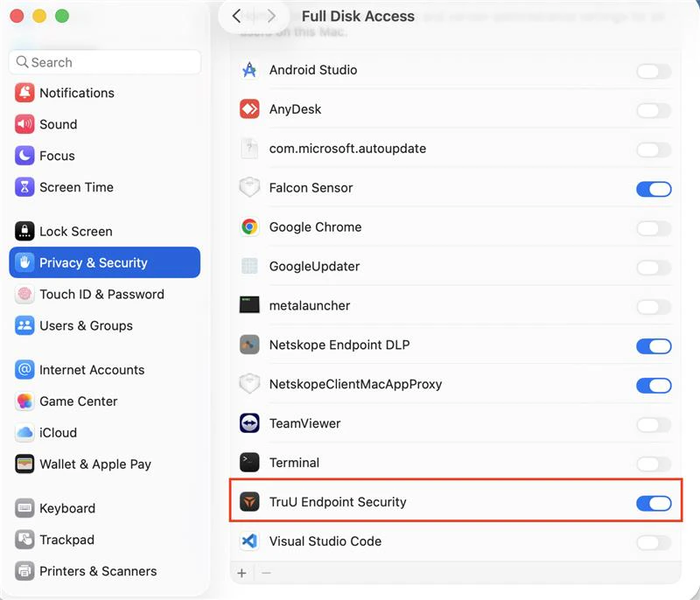Click the GoogleUpdater generic app icon

click(249, 266)
